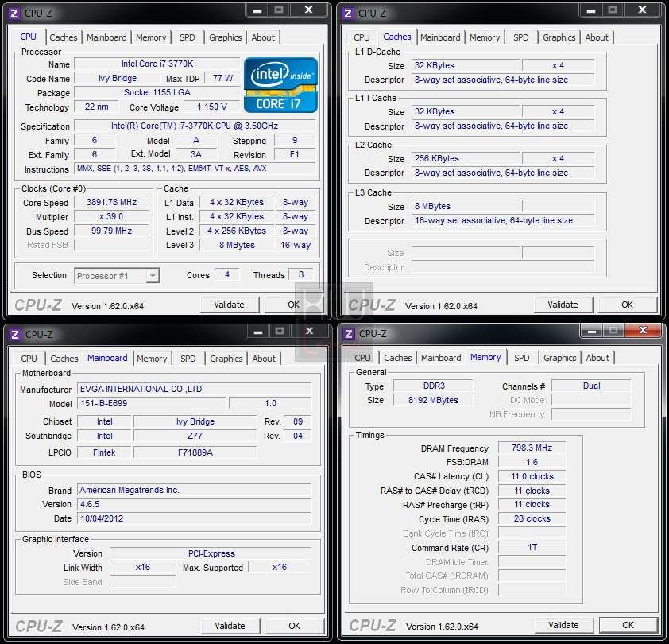Open Caches tab in the Mainboard window
The image size is (669, 644).
64,359
